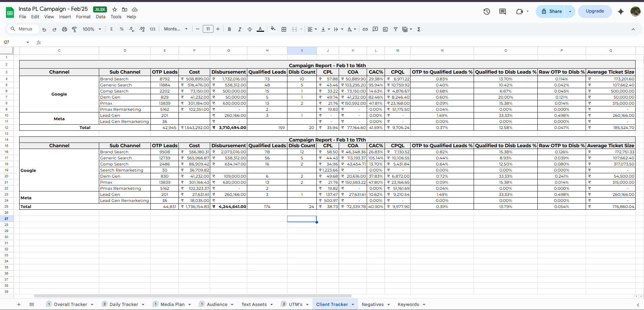Viewport: 644px width, 310px height.
Task: Click the cell name box
Action: tap(13, 42)
